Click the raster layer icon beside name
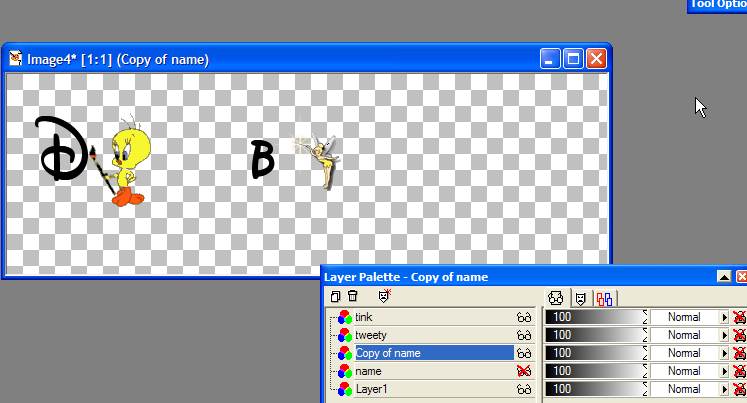 (344, 371)
